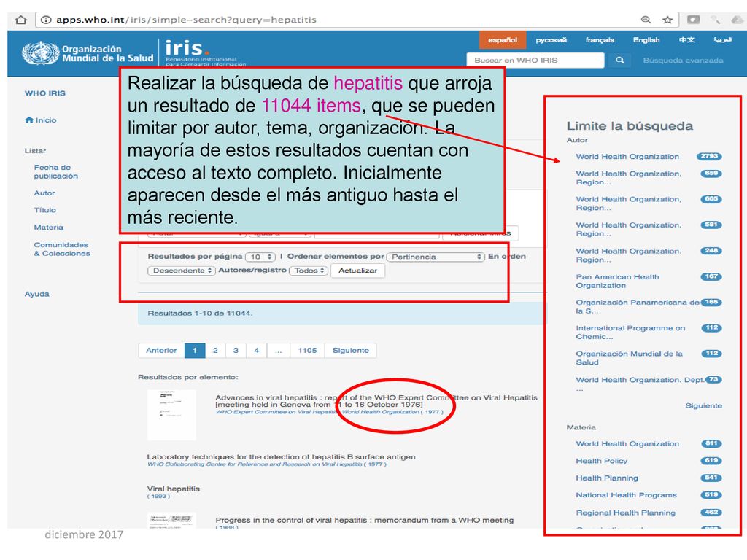Switch language to 中文
This screenshot has height=560, width=747.
686,40
